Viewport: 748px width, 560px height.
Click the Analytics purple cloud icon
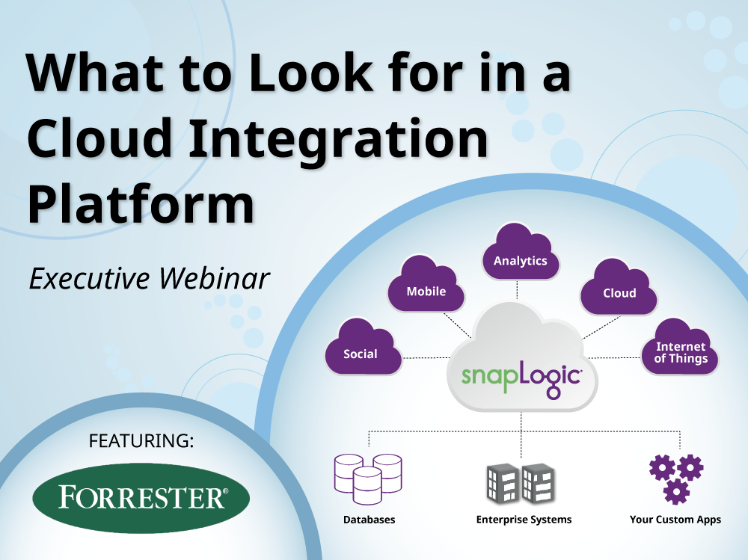pos(521,251)
